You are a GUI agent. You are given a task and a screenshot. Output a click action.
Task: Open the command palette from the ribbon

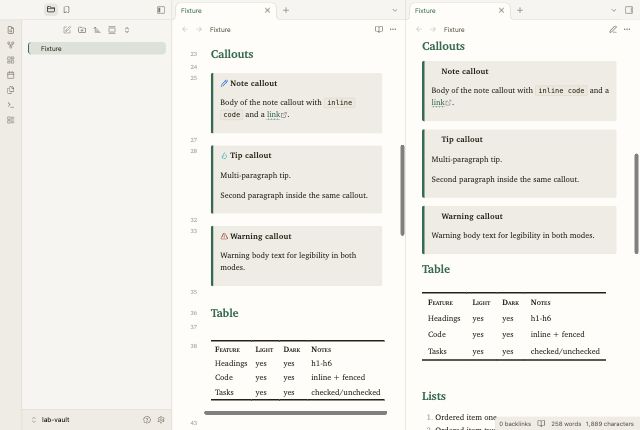(11, 105)
